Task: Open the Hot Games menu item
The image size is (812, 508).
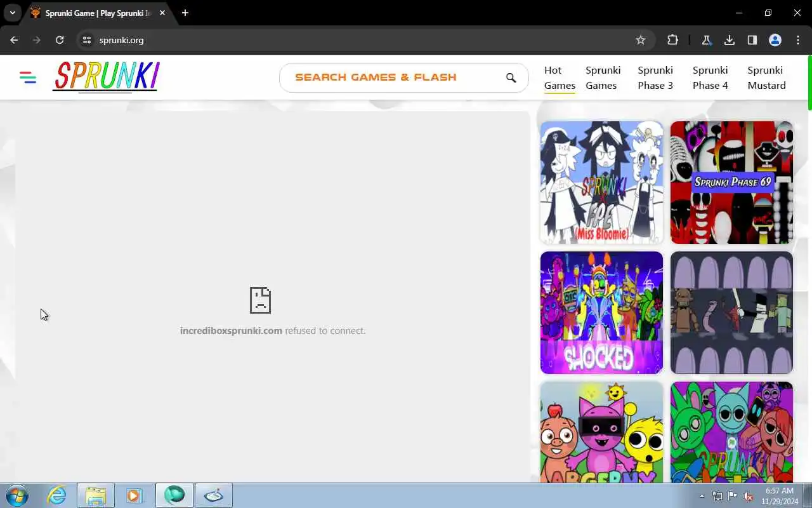Action: [x=560, y=77]
